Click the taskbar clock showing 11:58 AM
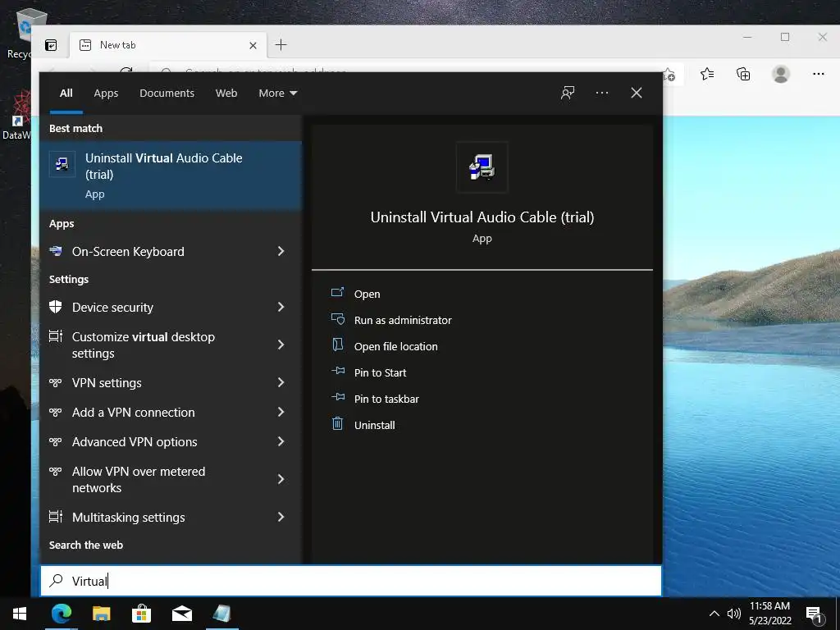The image size is (840, 630). (769, 613)
